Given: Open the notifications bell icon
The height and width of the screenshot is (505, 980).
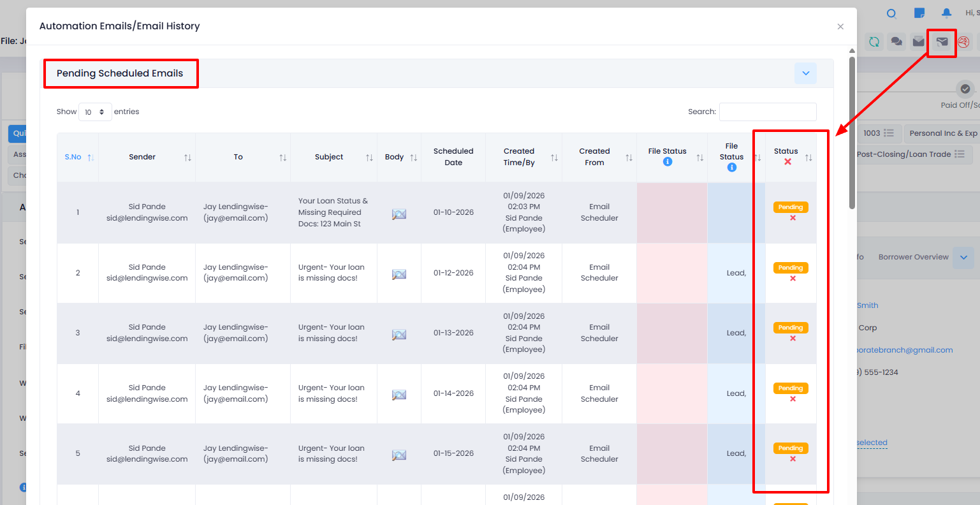Looking at the screenshot, I should pyautogui.click(x=946, y=13).
